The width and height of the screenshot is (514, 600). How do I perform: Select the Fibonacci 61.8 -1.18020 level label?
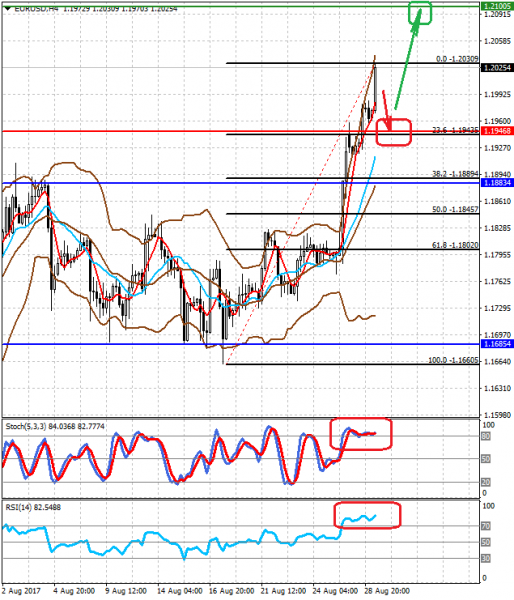pyautogui.click(x=455, y=245)
